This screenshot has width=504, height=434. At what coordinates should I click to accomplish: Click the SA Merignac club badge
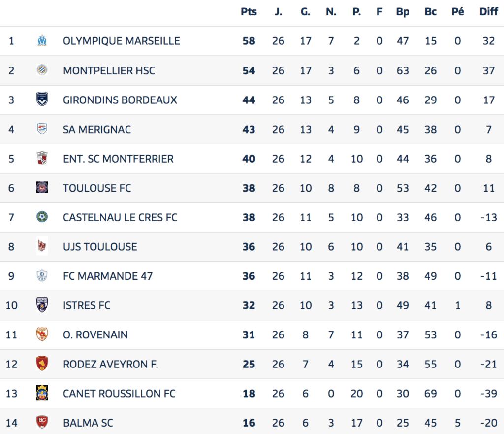pyautogui.click(x=42, y=129)
